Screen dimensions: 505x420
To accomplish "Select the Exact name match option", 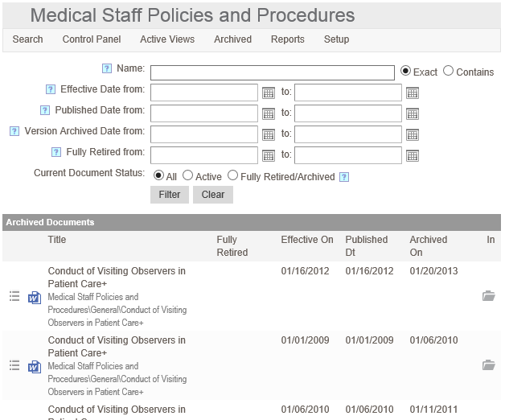I will (406, 71).
